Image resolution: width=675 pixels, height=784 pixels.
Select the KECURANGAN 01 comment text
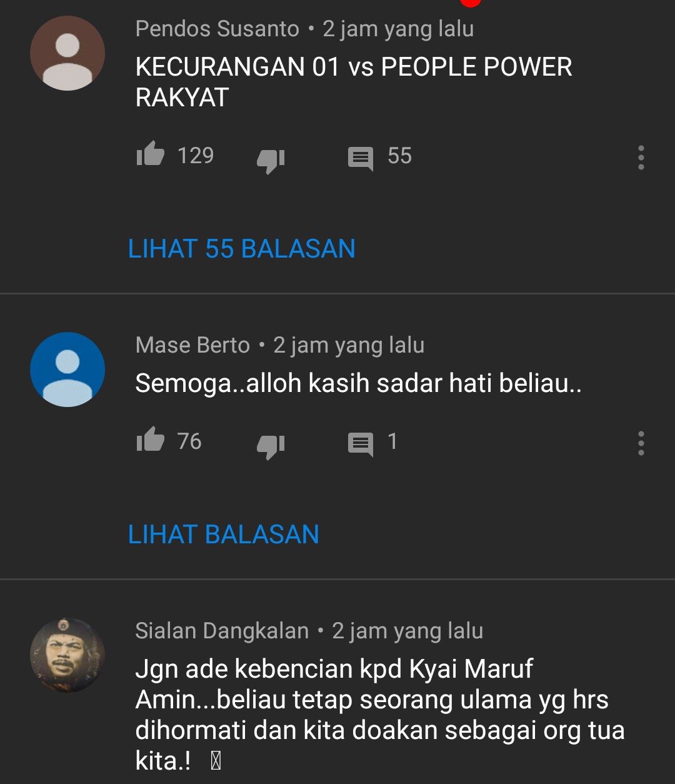click(x=354, y=82)
